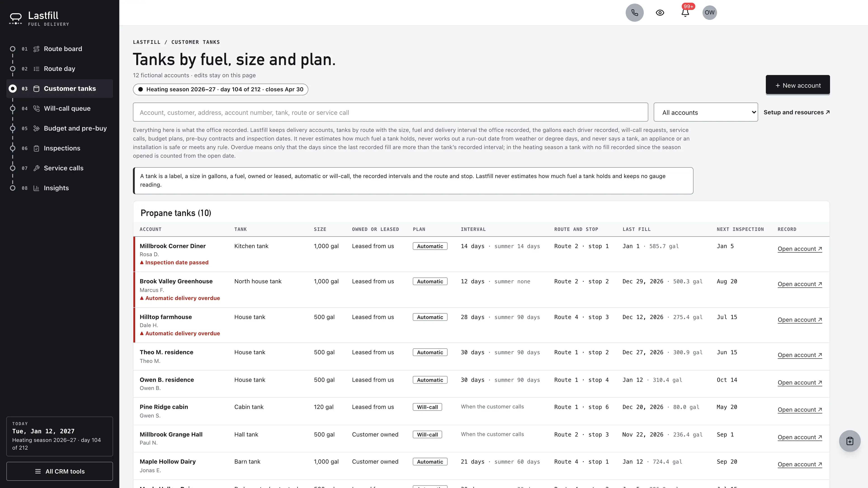Click the account search input field
This screenshot has height=488, width=868.
pyautogui.click(x=390, y=112)
